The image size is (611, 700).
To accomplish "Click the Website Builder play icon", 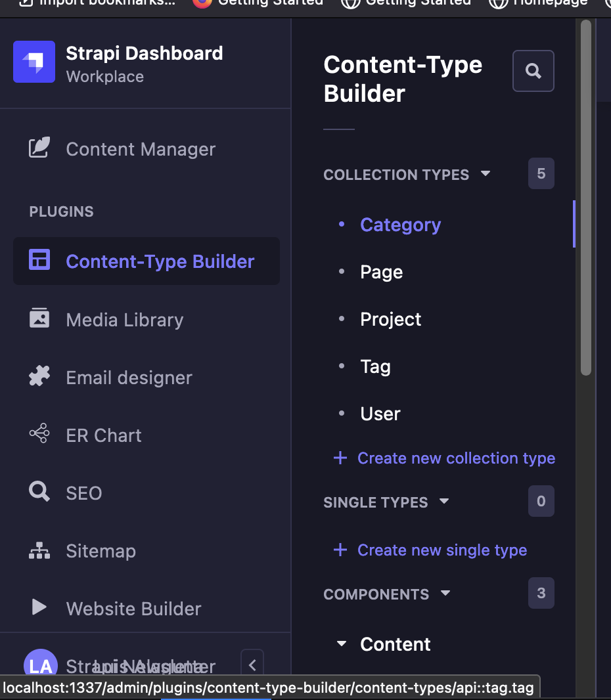I will (39, 607).
